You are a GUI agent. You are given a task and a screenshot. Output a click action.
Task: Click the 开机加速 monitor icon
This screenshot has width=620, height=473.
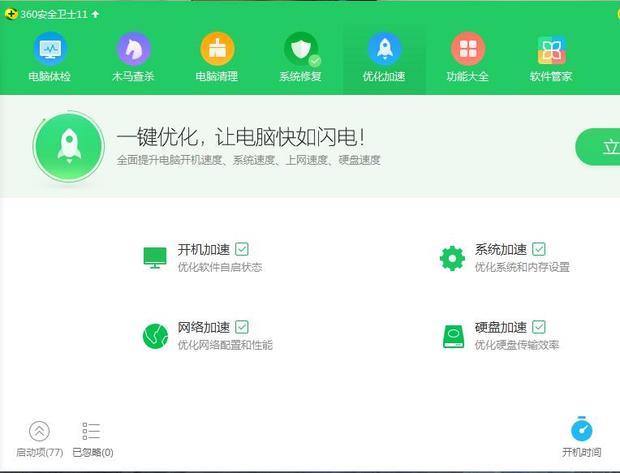155,258
